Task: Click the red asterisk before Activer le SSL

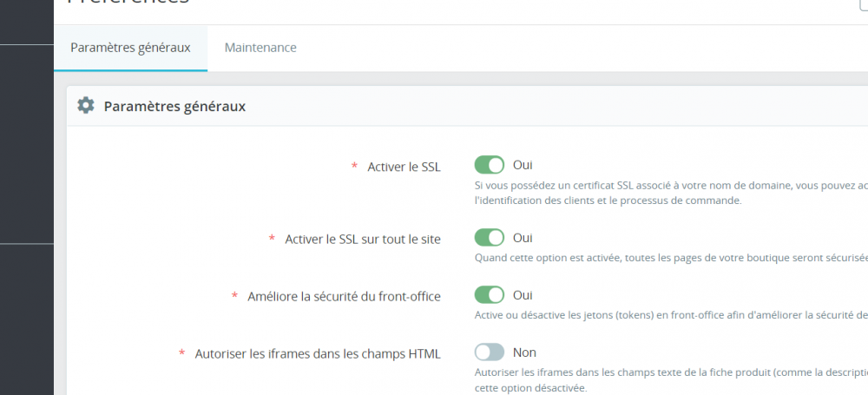Action: pos(354,166)
